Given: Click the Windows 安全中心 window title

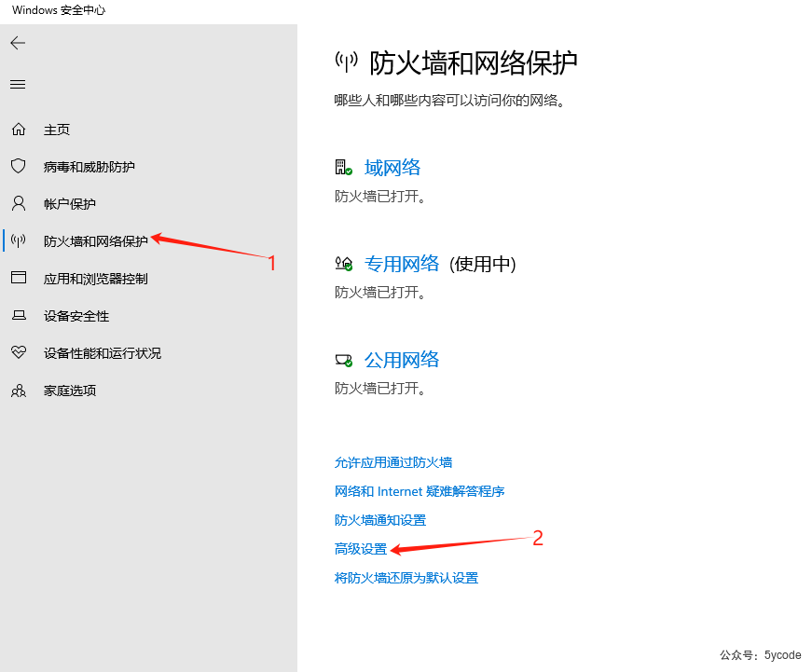Looking at the screenshot, I should coord(59,10).
